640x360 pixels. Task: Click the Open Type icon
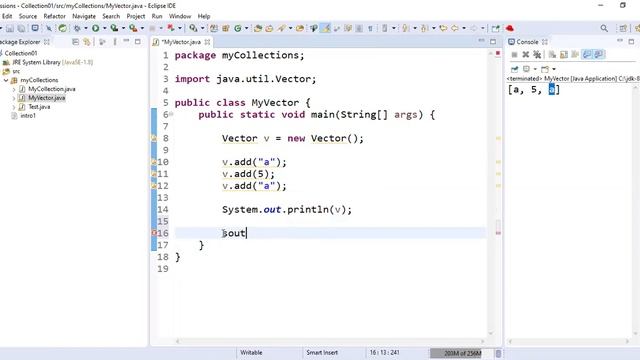click(x=258, y=28)
